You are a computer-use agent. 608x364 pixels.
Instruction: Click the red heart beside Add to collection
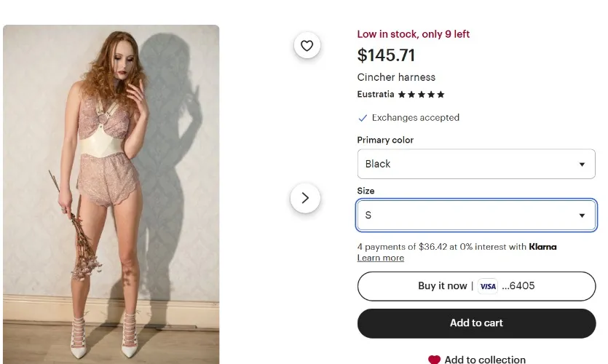point(434,360)
